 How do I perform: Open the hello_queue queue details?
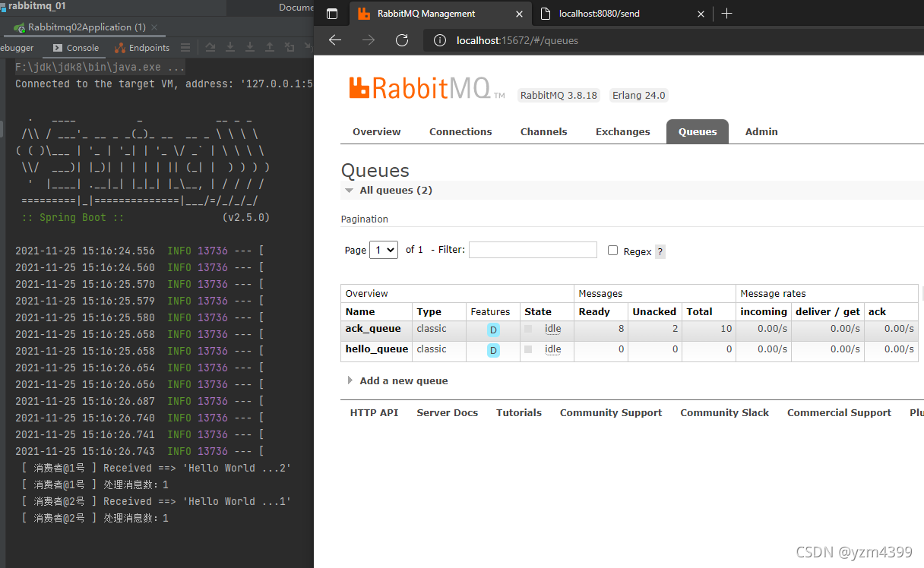click(377, 349)
